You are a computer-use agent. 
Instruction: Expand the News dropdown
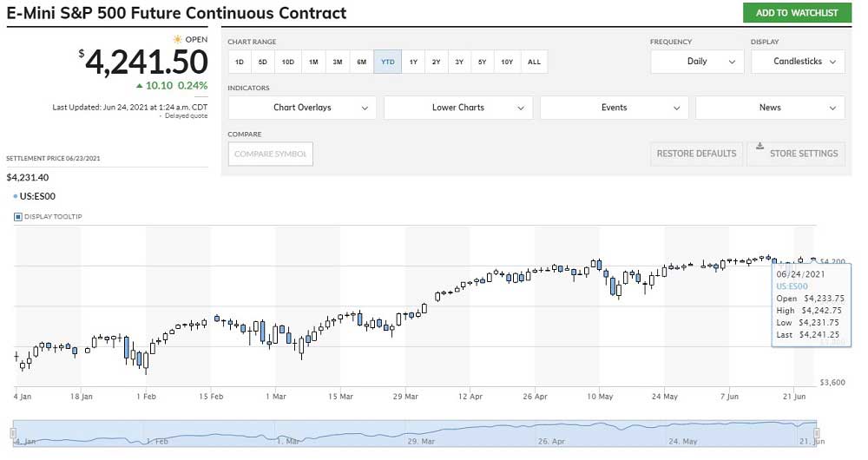pos(770,108)
